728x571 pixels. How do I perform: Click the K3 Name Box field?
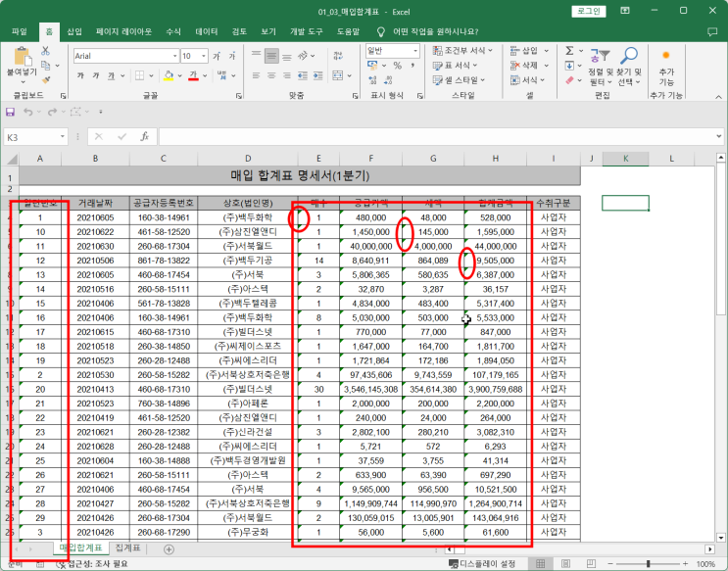pyautogui.click(x=31, y=137)
